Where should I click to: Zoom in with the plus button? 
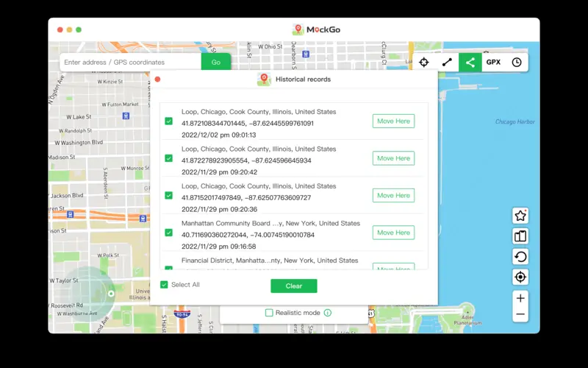click(520, 299)
